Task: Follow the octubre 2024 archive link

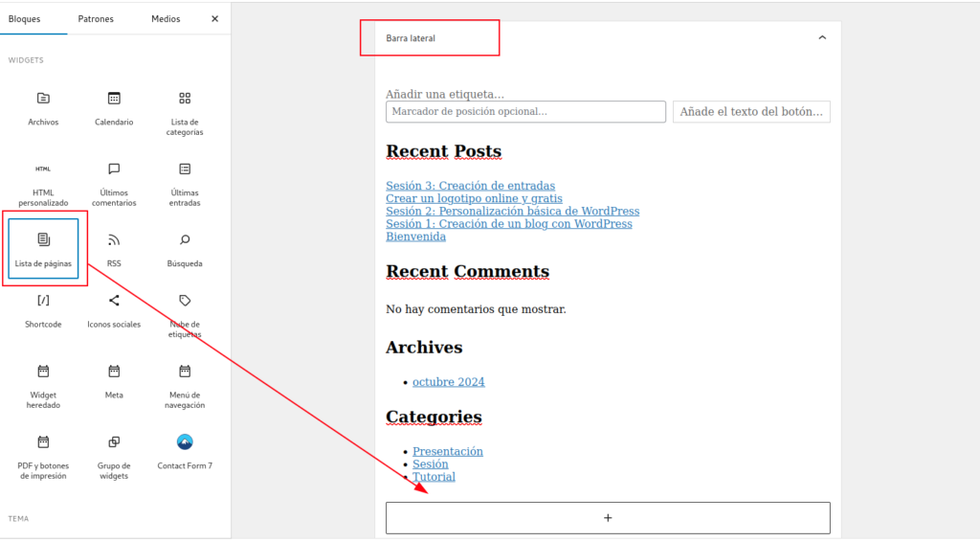Action: (448, 382)
